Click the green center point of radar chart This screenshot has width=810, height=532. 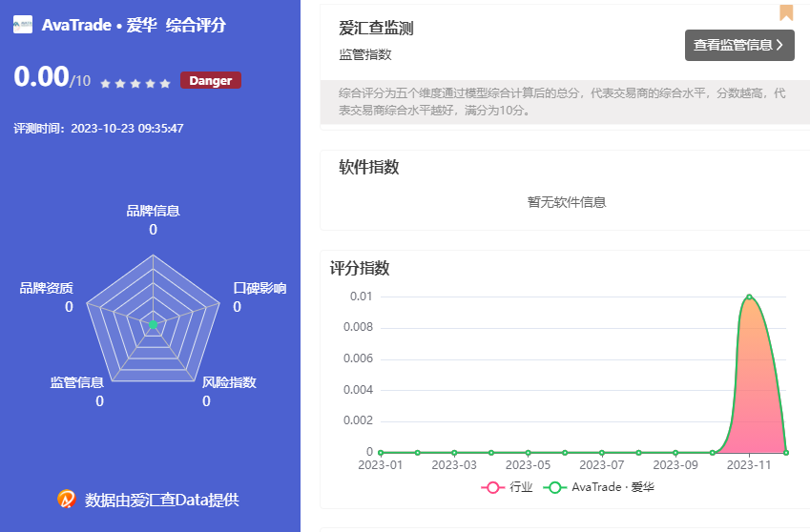tap(153, 325)
